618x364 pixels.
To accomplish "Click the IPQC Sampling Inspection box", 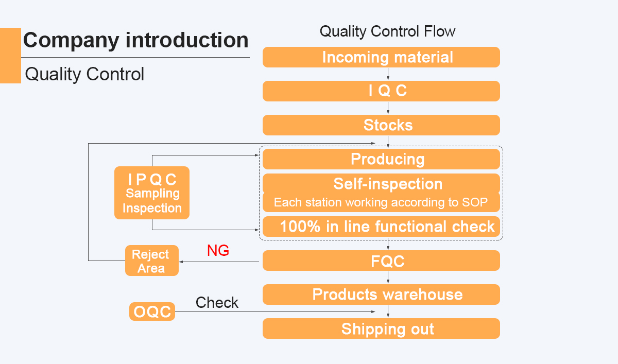I will pos(152,193).
